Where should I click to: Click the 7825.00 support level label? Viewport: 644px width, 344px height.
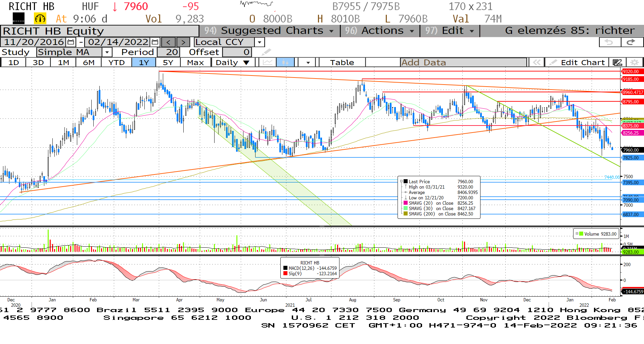coord(633,158)
